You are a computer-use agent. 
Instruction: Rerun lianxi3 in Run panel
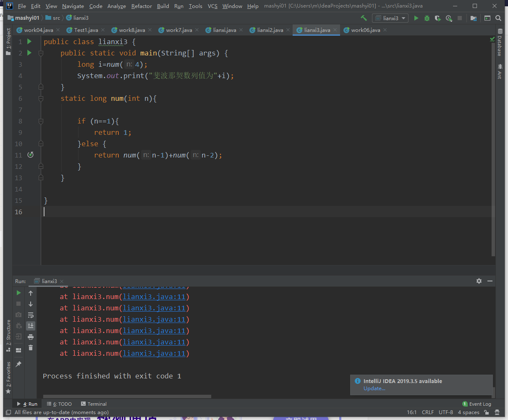click(x=18, y=293)
